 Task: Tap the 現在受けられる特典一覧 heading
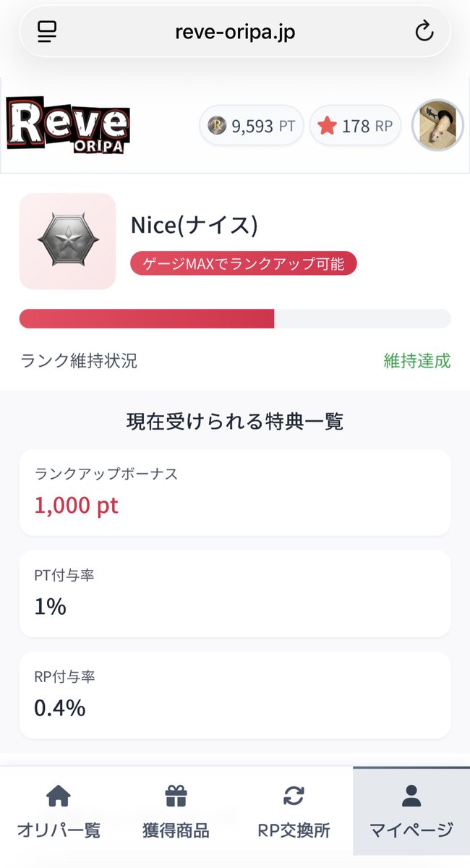pyautogui.click(x=235, y=421)
